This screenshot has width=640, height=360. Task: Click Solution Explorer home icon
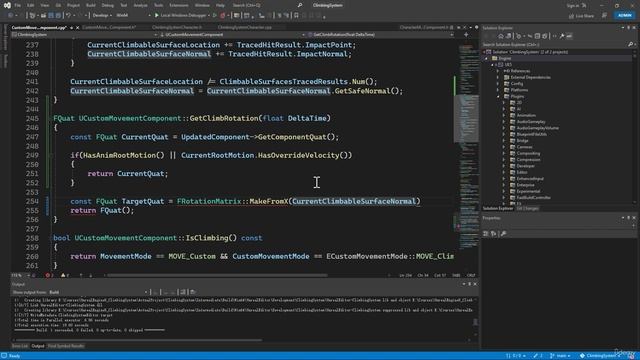[500, 36]
